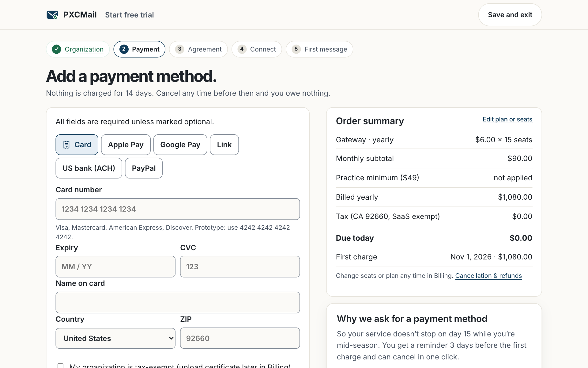This screenshot has width=588, height=368.
Task: Click the $1,080.00 Billed yearly amount
Action: [x=515, y=197]
